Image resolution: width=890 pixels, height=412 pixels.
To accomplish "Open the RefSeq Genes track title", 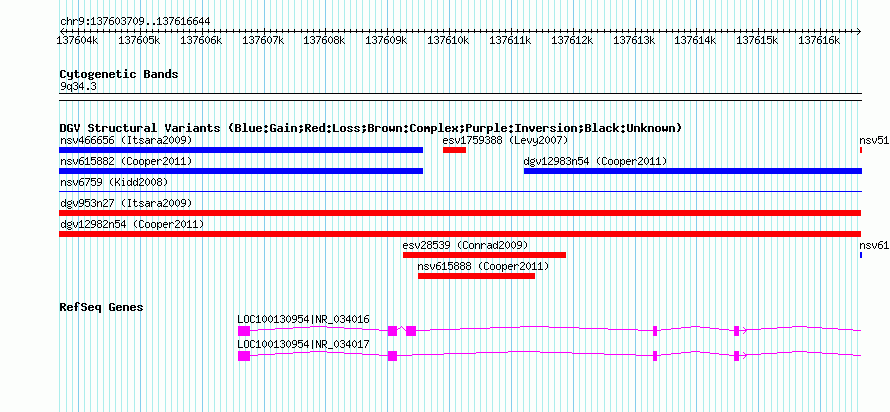I will pos(102,307).
